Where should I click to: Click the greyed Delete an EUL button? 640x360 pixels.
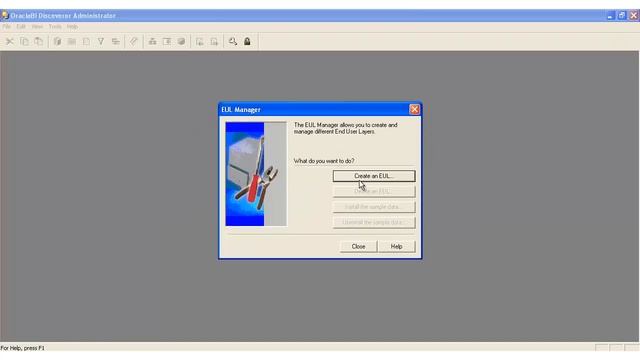(374, 191)
